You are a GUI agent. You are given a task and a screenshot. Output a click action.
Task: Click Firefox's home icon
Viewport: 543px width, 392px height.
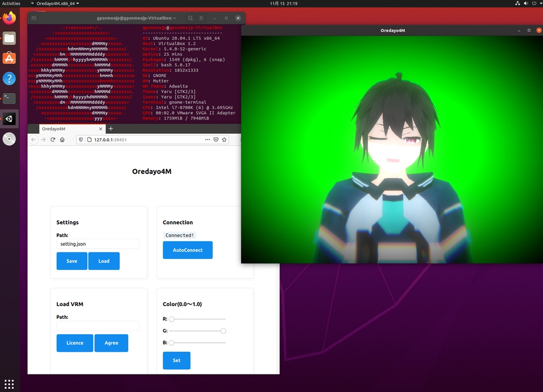(x=63, y=139)
